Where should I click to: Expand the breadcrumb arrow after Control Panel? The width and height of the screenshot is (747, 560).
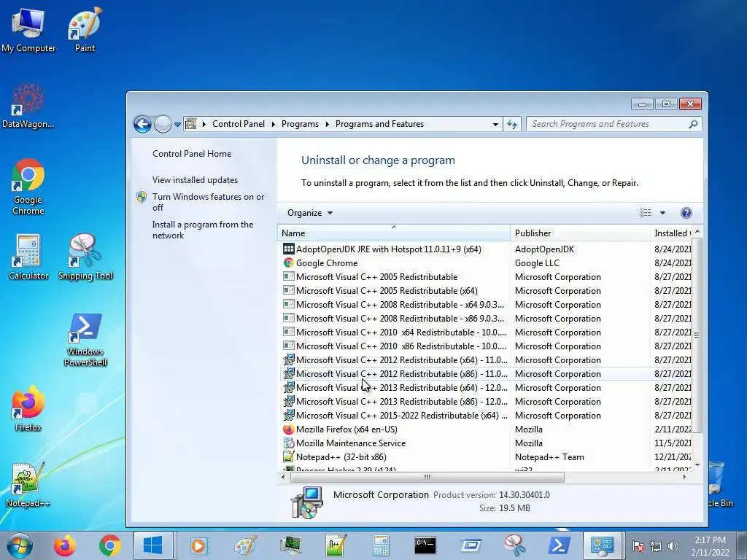click(274, 124)
